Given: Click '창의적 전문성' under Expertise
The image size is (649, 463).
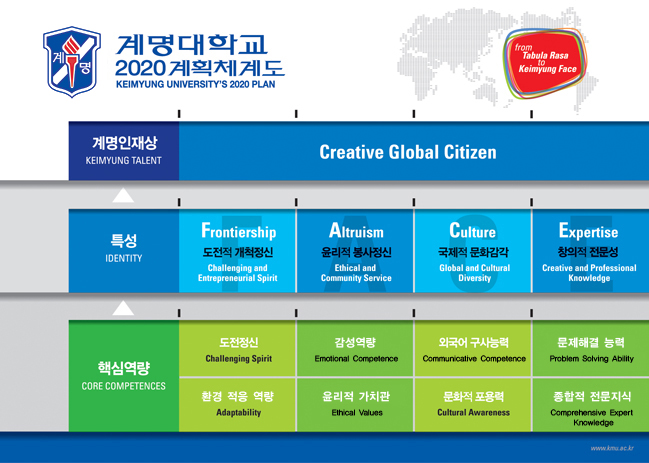Looking at the screenshot, I should click(x=588, y=252).
